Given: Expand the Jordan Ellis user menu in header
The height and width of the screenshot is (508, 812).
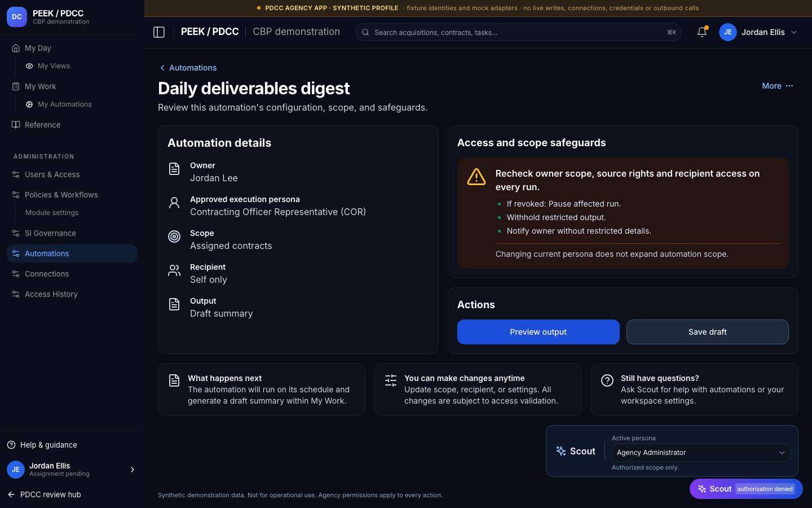Looking at the screenshot, I should 758,32.
